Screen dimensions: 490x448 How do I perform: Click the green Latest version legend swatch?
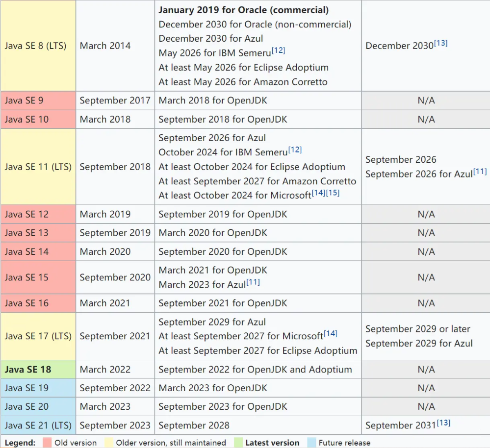[238, 443]
